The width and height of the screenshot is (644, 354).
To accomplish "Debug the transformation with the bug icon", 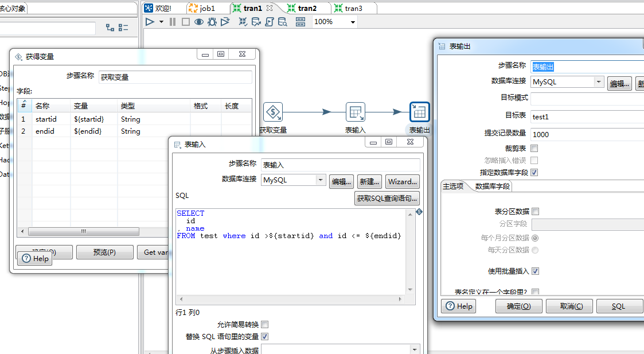I will (212, 22).
